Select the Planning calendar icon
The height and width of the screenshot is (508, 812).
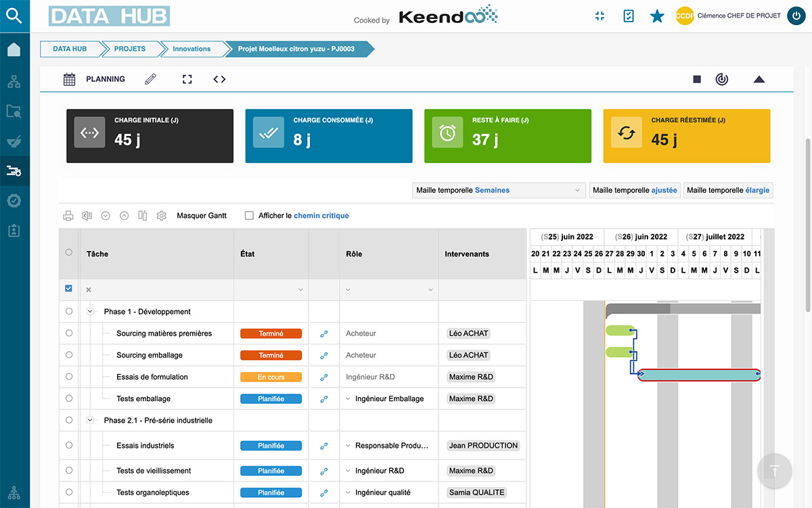[x=70, y=79]
